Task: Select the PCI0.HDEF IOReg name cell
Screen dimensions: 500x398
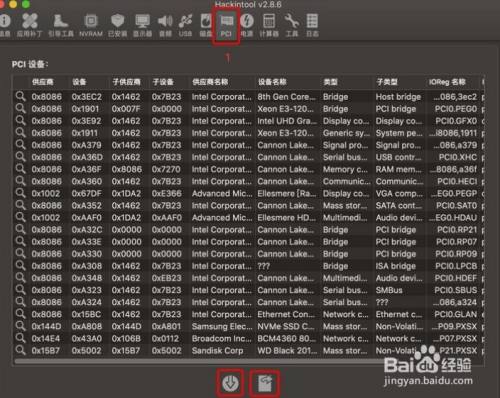Action: click(456, 278)
